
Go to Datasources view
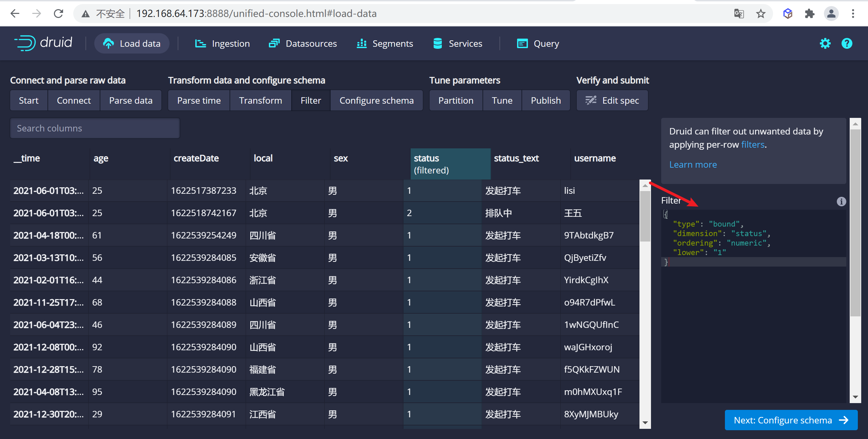click(303, 43)
